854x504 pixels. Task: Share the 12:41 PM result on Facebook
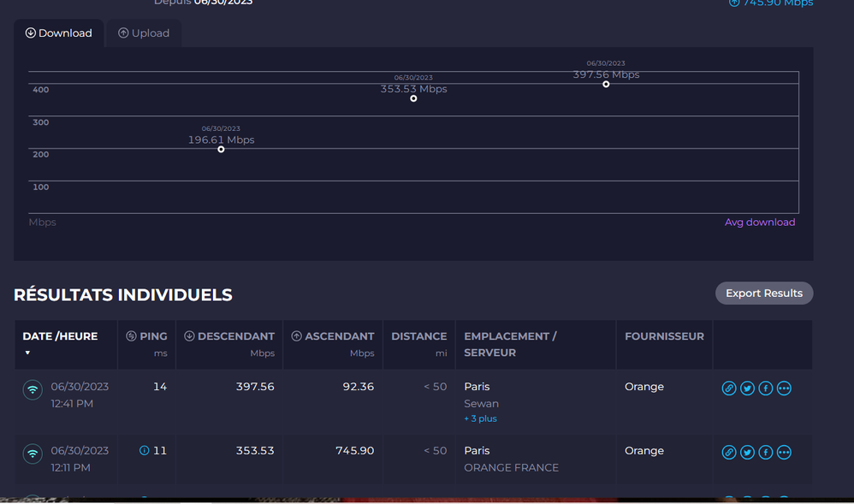pos(765,388)
